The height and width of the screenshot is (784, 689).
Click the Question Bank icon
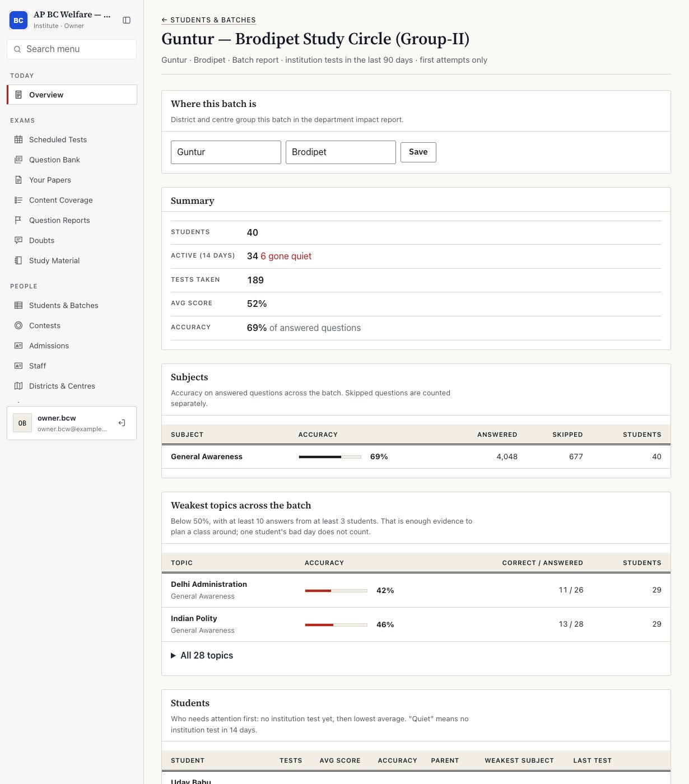(18, 160)
